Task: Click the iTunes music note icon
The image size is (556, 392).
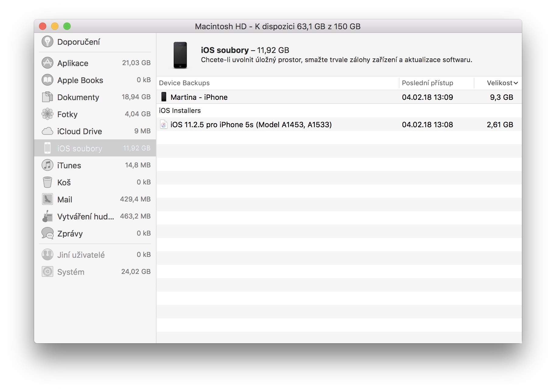Action: (x=48, y=165)
